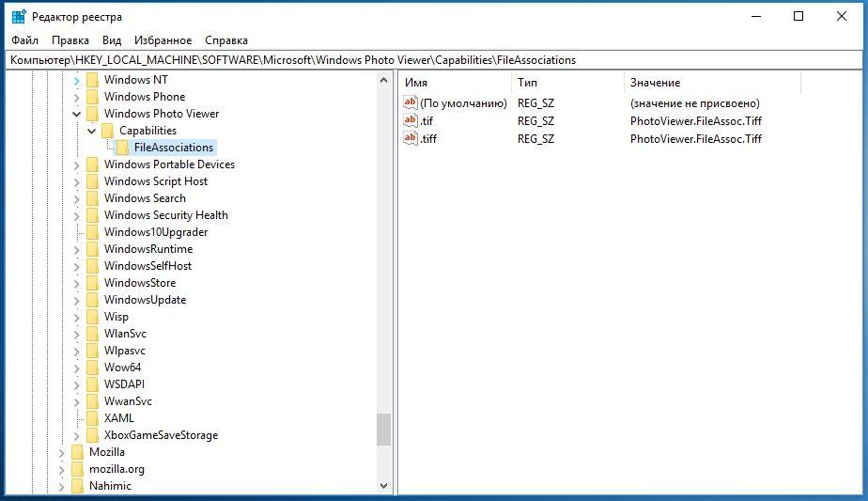Viewport: 868px width, 501px height.
Task: Click (значение не присвоено) value data
Action: [x=695, y=103]
